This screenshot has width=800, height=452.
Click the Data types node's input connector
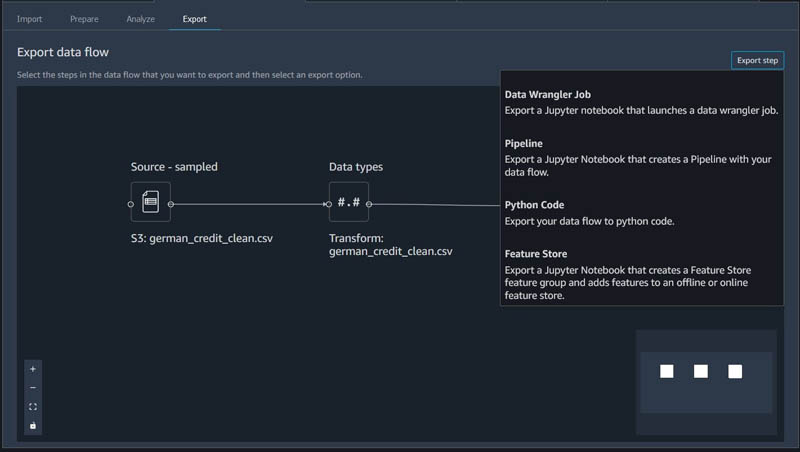[x=329, y=204]
